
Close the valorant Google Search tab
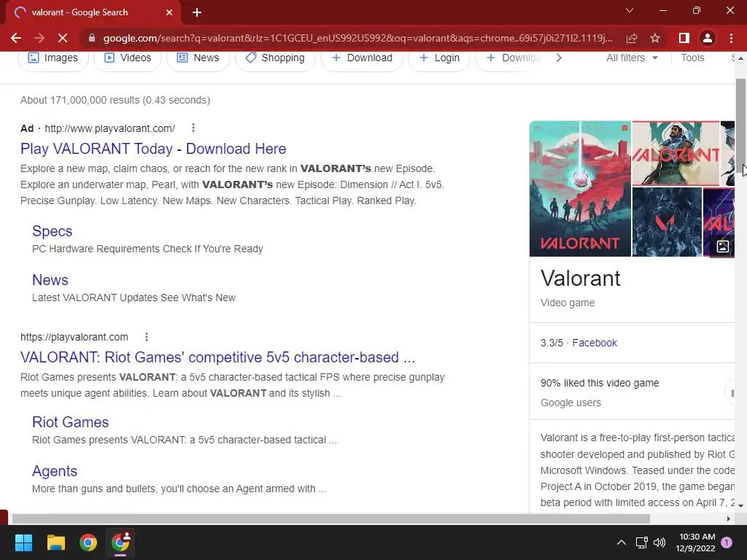click(169, 12)
